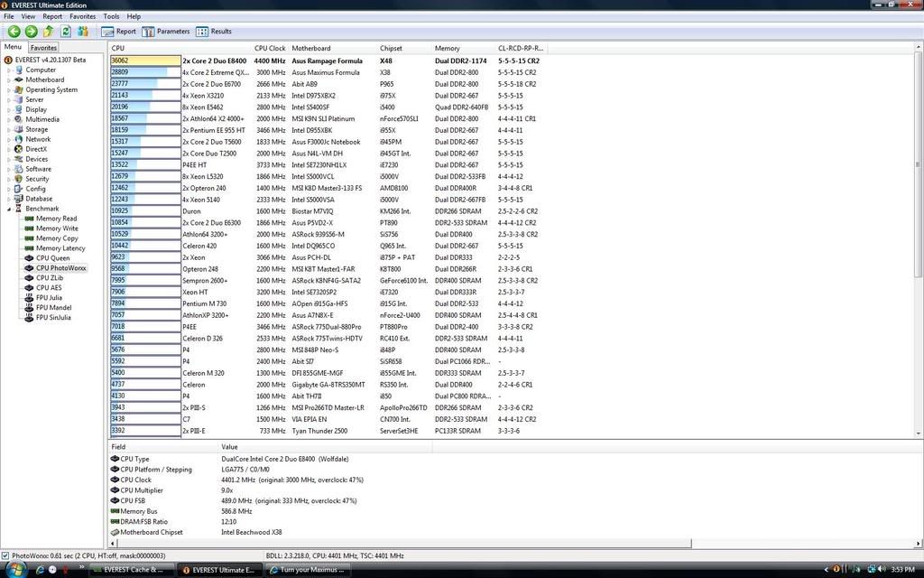Switch to the Menu tab in the sidebar
The height and width of the screenshot is (578, 924).
13,47
